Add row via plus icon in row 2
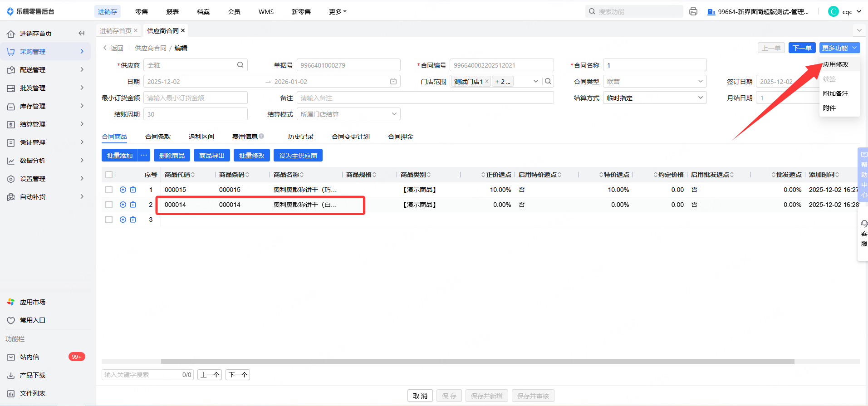The height and width of the screenshot is (406, 868). [x=123, y=205]
